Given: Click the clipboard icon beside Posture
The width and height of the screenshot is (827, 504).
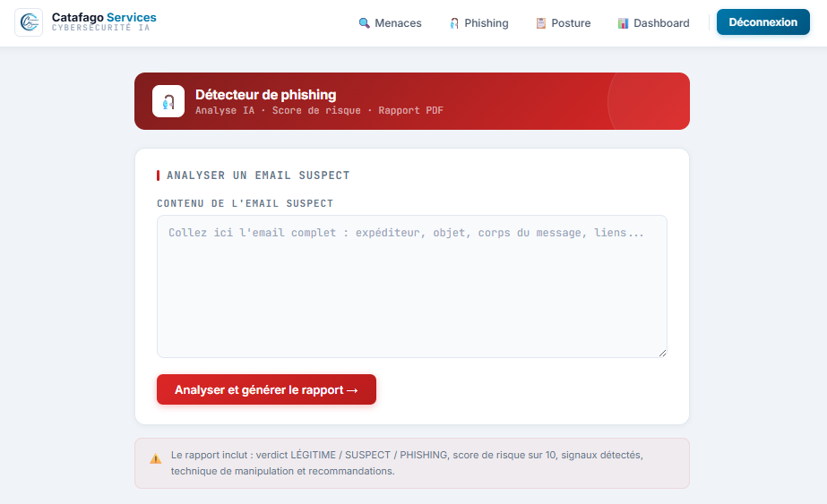Looking at the screenshot, I should pos(540,23).
